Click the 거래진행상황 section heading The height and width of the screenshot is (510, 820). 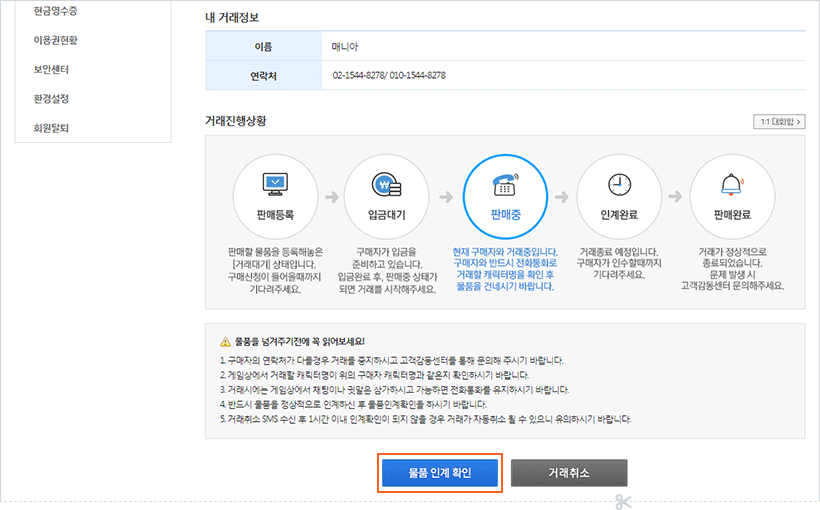tap(235, 121)
